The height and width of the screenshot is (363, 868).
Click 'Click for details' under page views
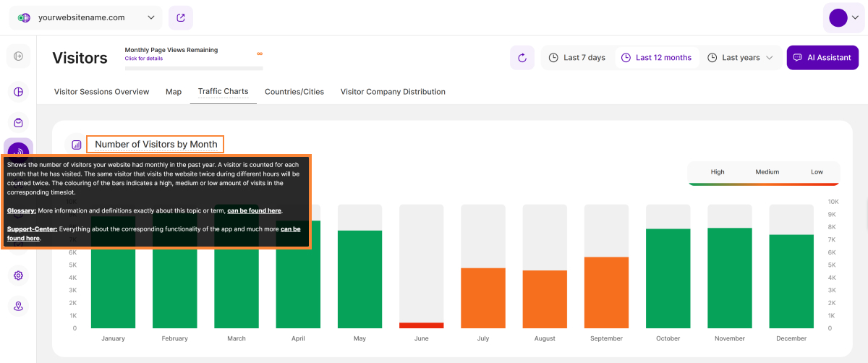(143, 59)
